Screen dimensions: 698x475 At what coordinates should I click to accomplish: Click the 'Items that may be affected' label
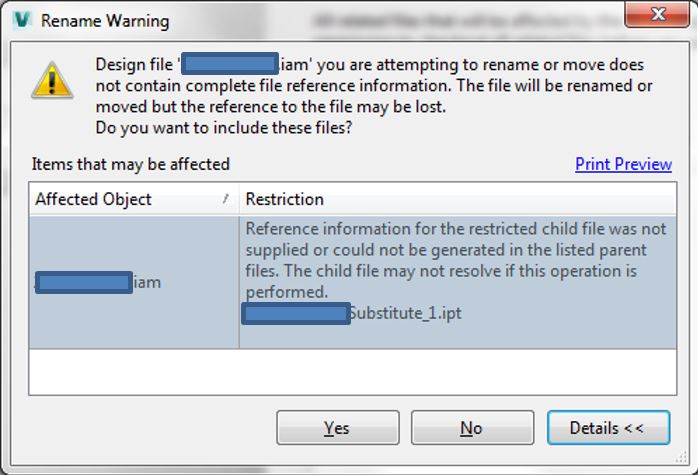coord(130,164)
